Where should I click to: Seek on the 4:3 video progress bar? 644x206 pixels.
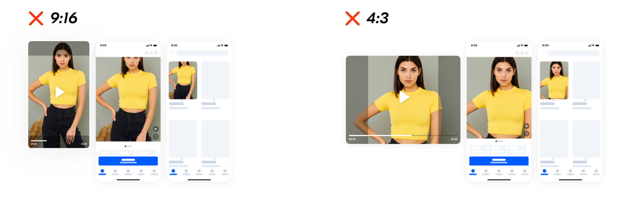(x=403, y=135)
